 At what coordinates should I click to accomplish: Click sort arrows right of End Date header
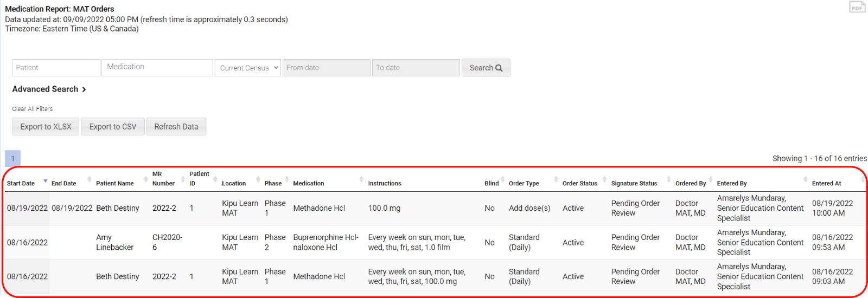pyautogui.click(x=90, y=179)
